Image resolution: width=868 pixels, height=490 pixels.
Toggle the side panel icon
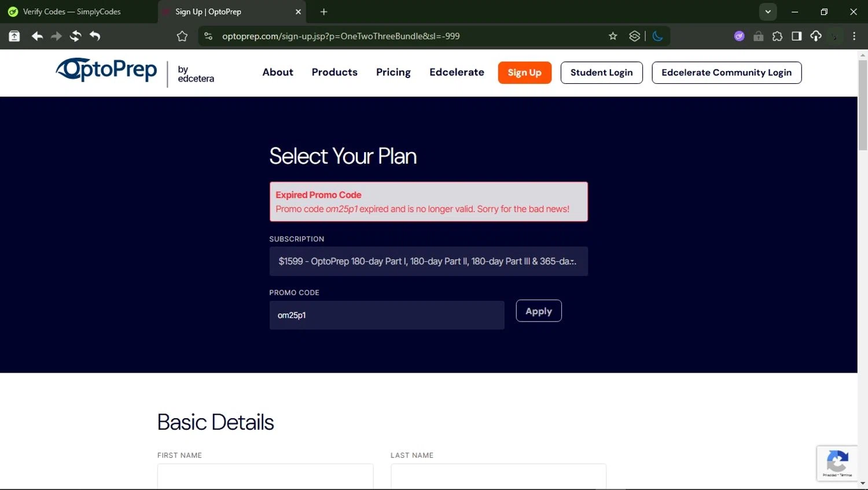point(796,36)
